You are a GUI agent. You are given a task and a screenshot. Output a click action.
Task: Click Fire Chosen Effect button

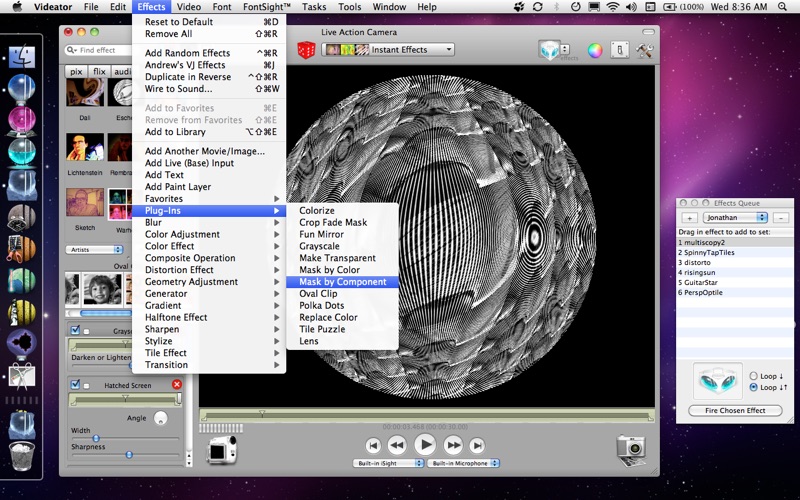735,410
